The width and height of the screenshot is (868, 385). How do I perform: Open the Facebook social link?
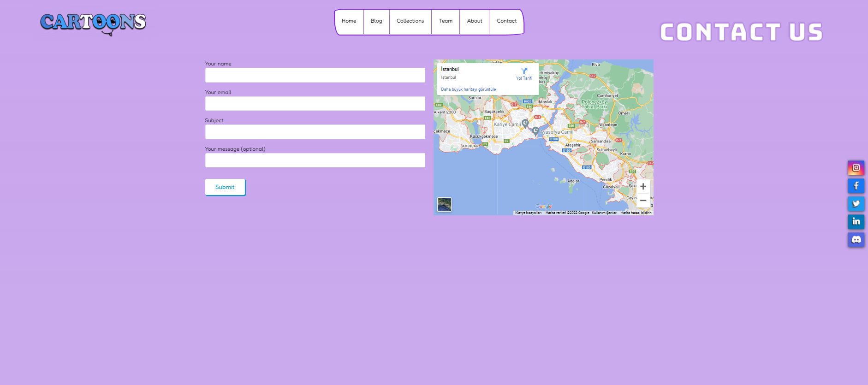[856, 186]
